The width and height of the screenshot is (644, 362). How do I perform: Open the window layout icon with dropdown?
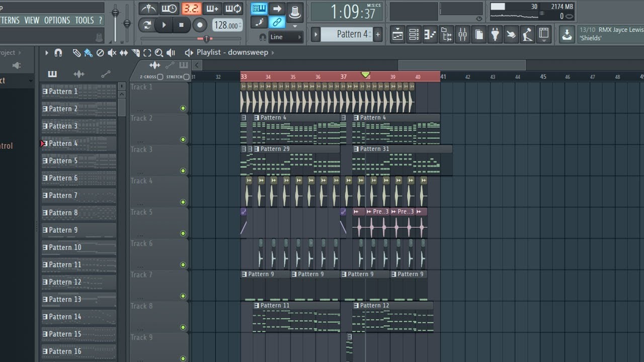point(544,35)
